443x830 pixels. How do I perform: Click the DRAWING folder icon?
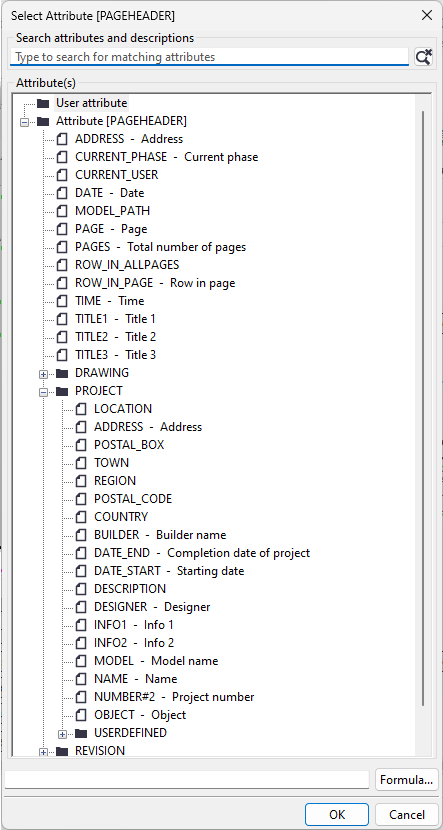(62, 373)
